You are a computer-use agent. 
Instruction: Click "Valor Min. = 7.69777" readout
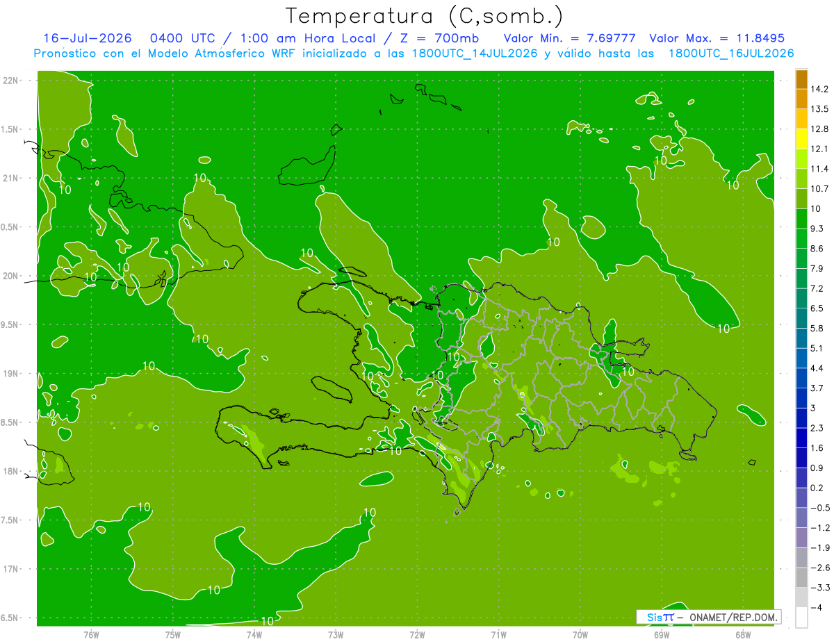[569, 38]
